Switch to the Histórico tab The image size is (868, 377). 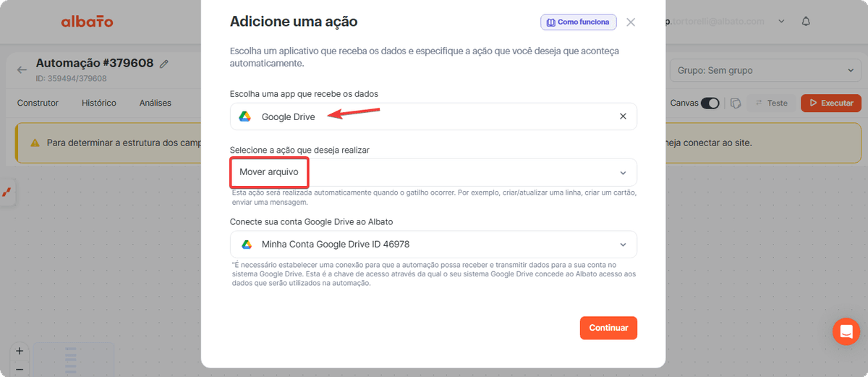point(99,103)
